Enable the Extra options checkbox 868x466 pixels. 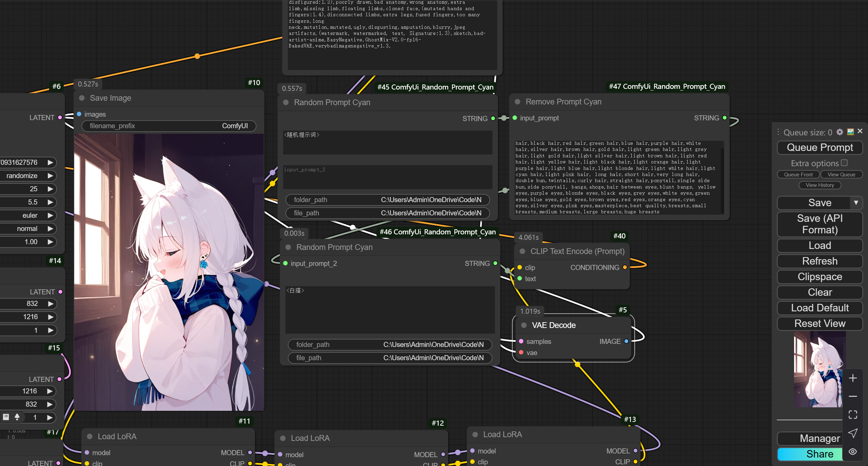point(844,163)
